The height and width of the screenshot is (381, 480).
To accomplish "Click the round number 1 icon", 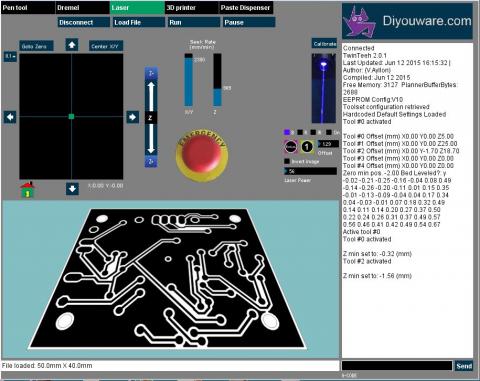I will pos(307,147).
